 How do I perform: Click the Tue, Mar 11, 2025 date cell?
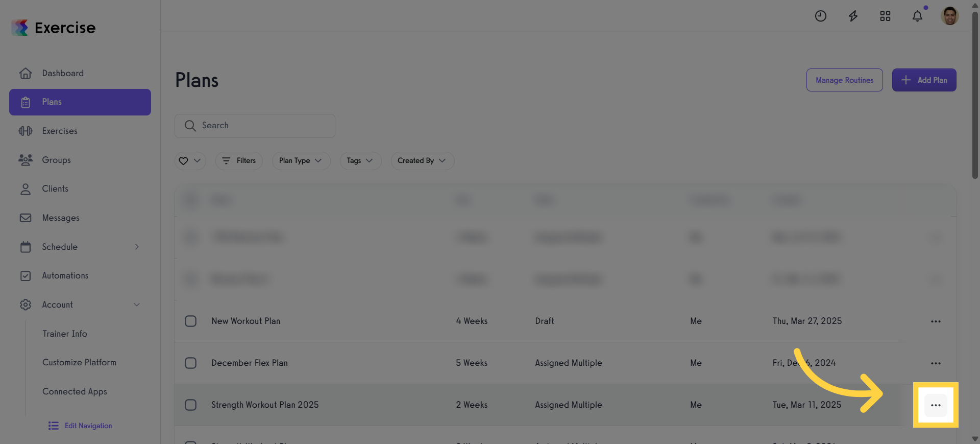[806, 405]
